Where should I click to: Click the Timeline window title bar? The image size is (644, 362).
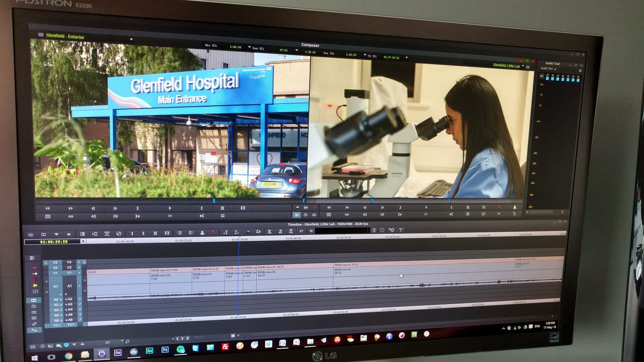coord(328,224)
